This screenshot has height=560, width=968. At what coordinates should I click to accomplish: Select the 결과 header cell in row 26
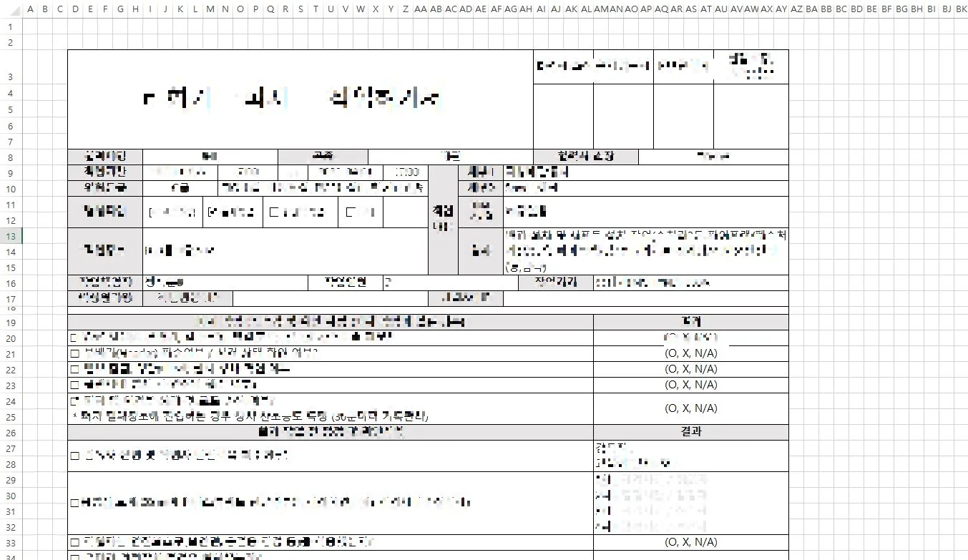[x=690, y=432]
